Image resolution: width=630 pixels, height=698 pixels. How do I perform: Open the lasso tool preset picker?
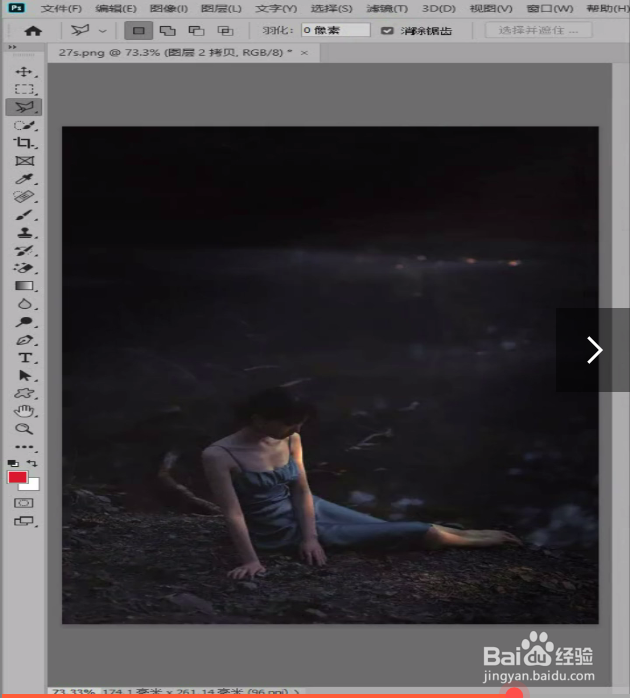pos(103,31)
